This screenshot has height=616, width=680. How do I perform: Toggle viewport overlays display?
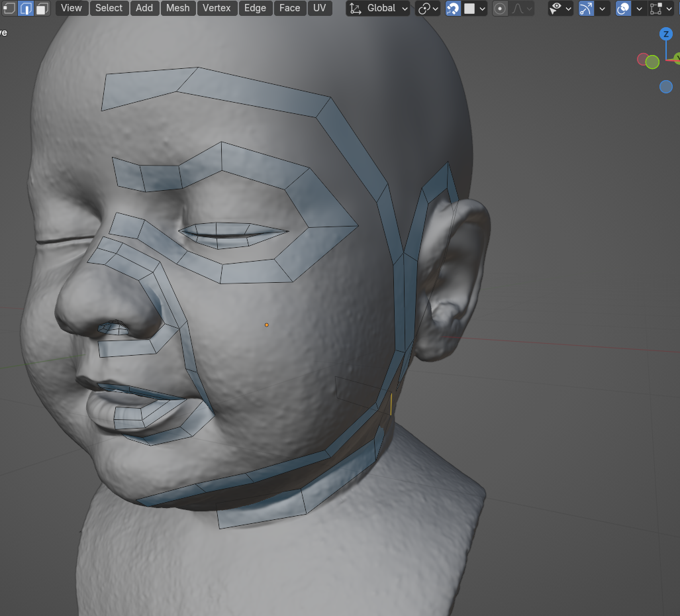(623, 9)
